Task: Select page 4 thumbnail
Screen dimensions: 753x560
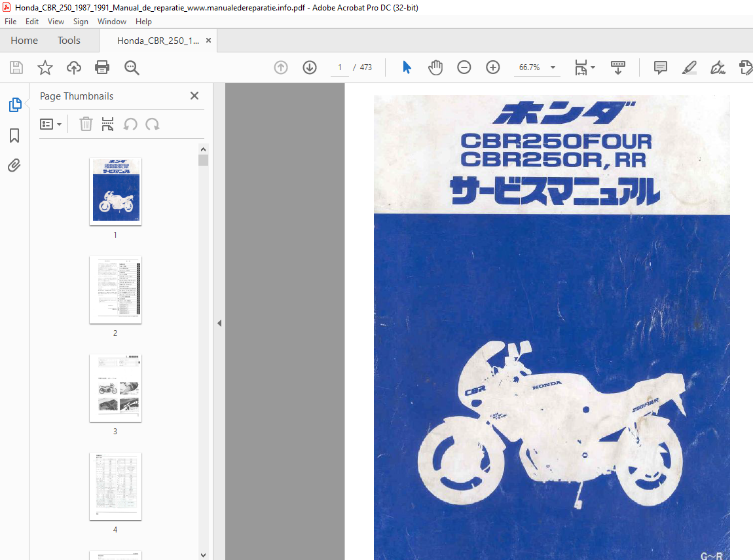Action: (116, 486)
